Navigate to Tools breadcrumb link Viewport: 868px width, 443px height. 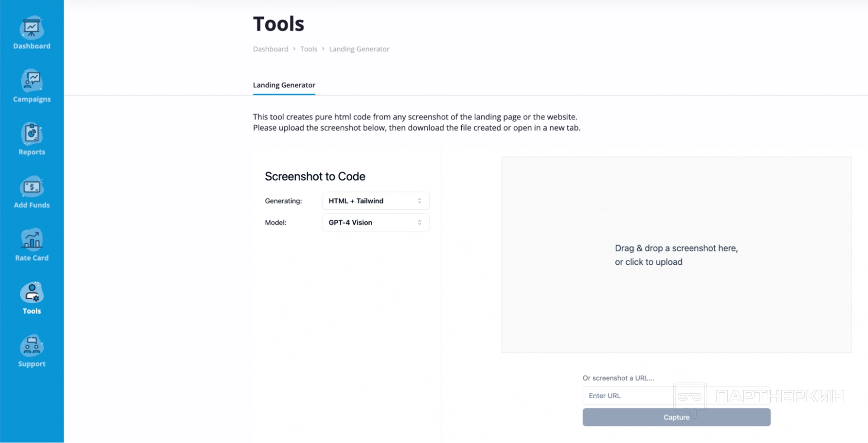(309, 49)
